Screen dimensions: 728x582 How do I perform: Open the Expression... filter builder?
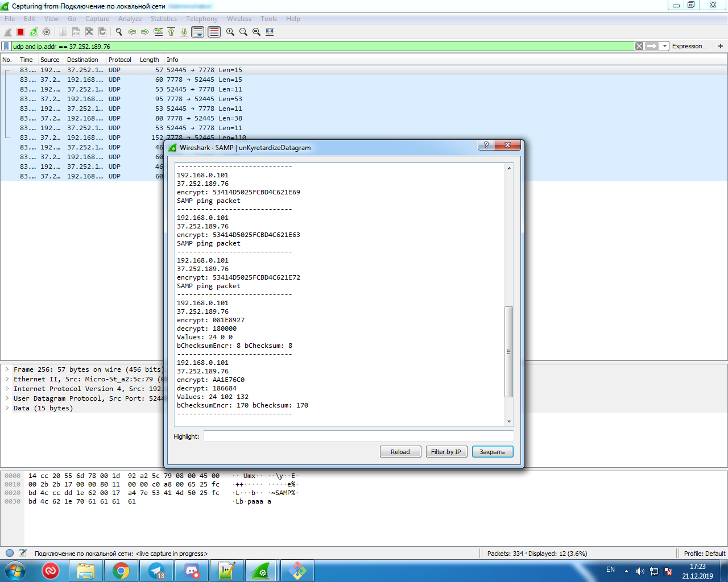tap(690, 46)
